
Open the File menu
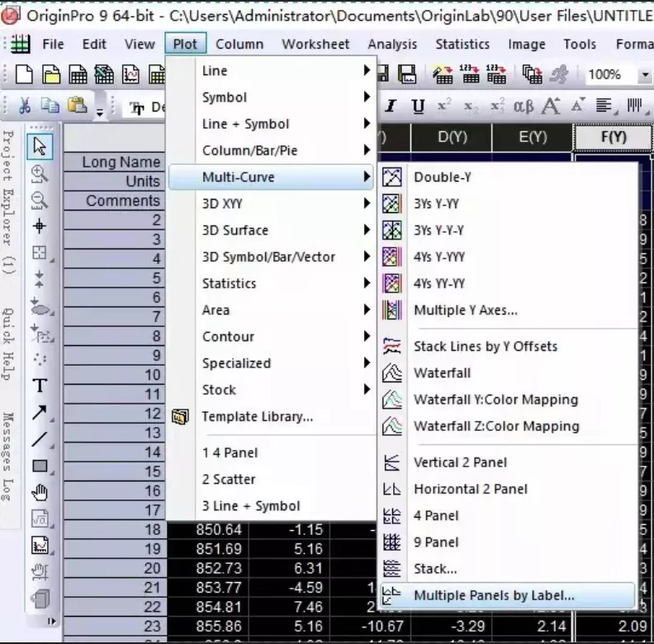[53, 45]
